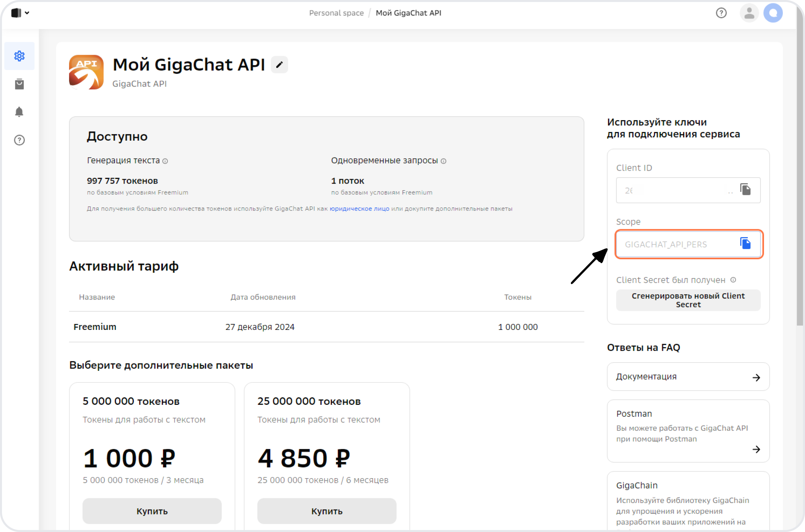Expand the Postman FAQ card arrow
This screenshot has width=805, height=532.
(x=756, y=449)
